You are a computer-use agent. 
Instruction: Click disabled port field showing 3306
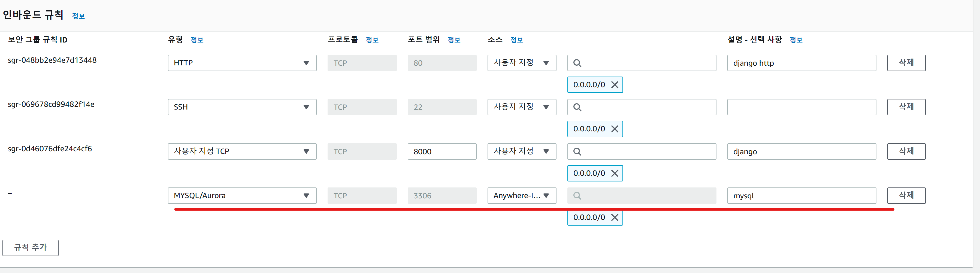coord(442,195)
